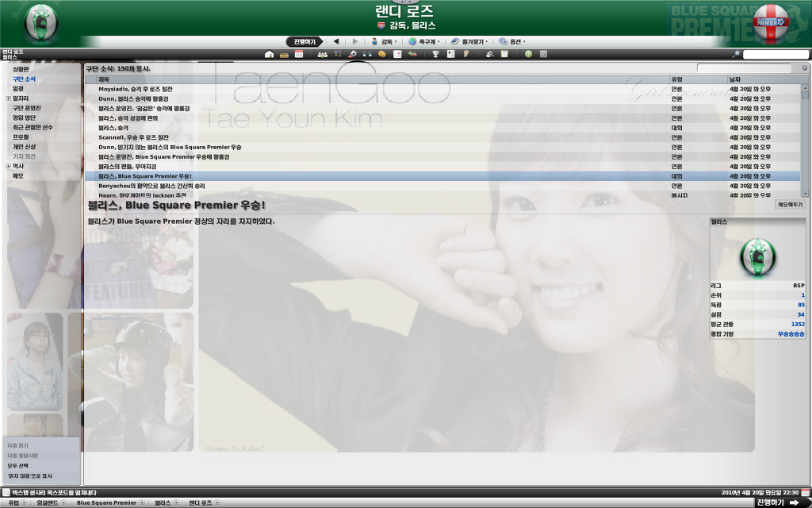
Task: Open the home screen via the house icon
Action: pos(270,54)
